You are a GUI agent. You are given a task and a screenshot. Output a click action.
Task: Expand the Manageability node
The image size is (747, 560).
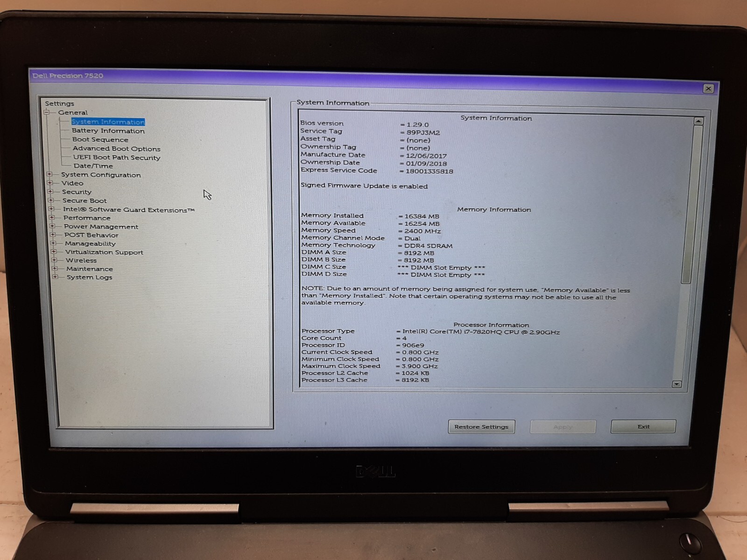pyautogui.click(x=53, y=243)
